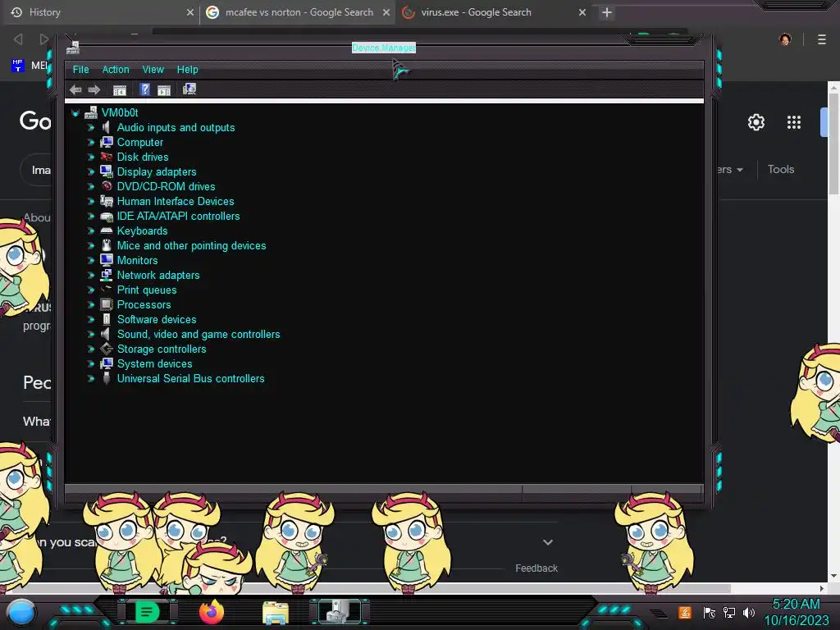Click the Forward arrow in Device Manager toolbar

tap(94, 90)
